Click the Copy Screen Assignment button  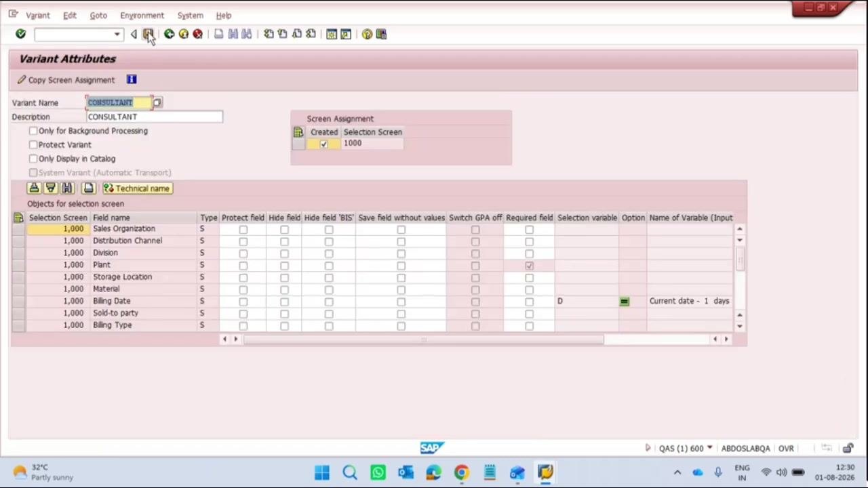click(66, 80)
